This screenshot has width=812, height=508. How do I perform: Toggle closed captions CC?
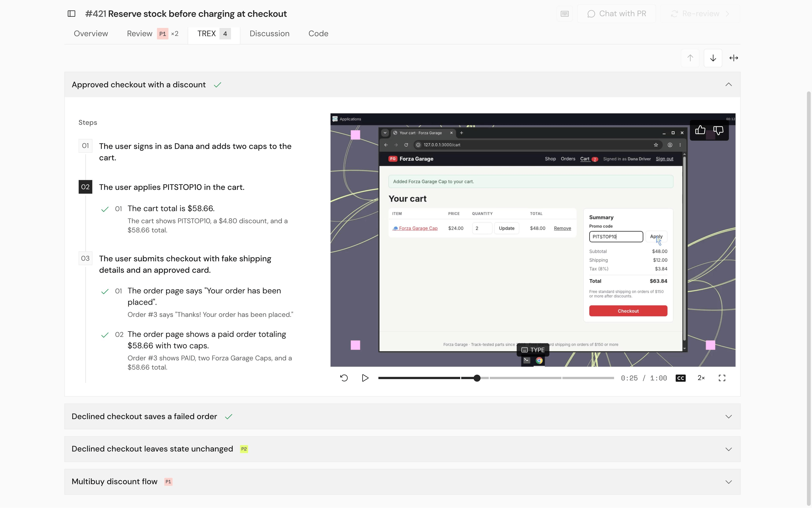pyautogui.click(x=680, y=378)
